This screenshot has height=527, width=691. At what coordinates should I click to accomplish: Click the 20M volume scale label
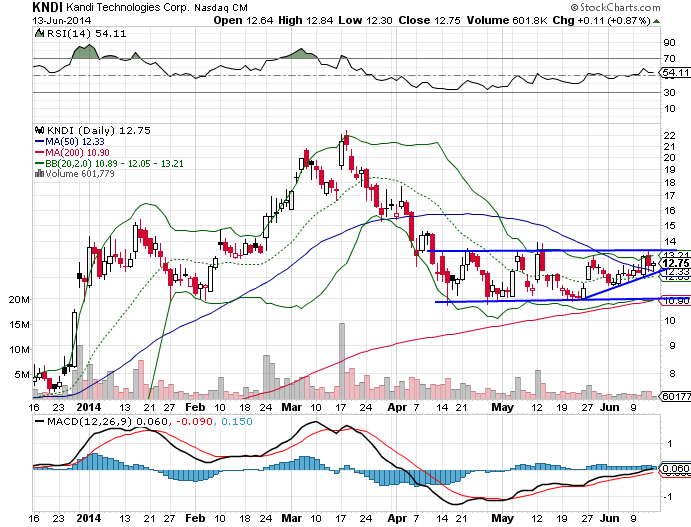tap(19, 300)
